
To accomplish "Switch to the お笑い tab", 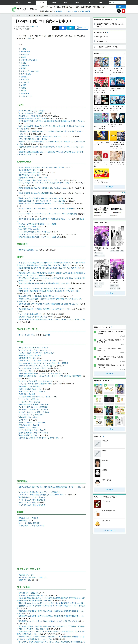I will [x=54, y=2].
